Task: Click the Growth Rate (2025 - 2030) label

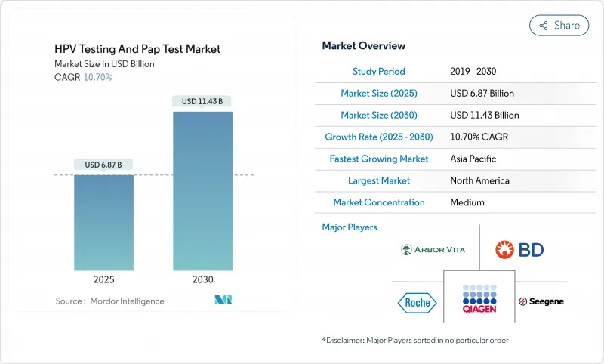Action: pos(378,137)
